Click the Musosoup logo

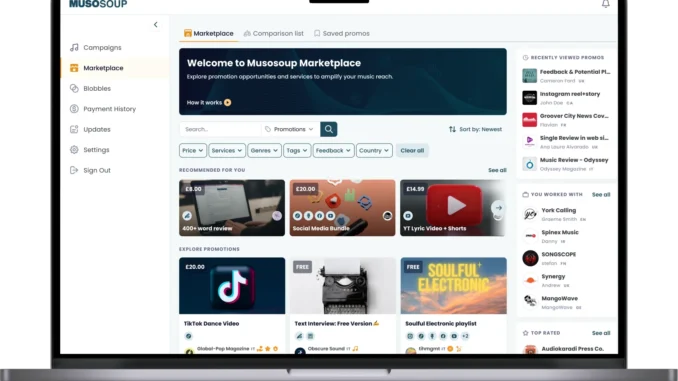coord(98,4)
